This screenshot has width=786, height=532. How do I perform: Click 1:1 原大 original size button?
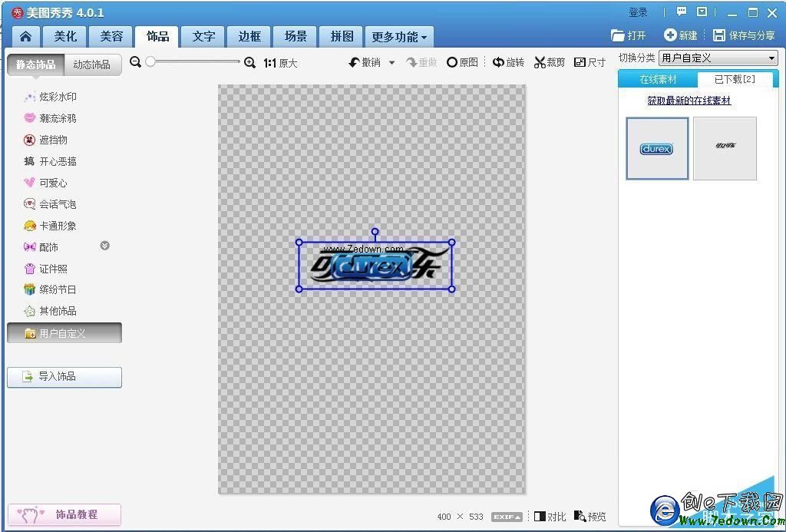pos(280,63)
